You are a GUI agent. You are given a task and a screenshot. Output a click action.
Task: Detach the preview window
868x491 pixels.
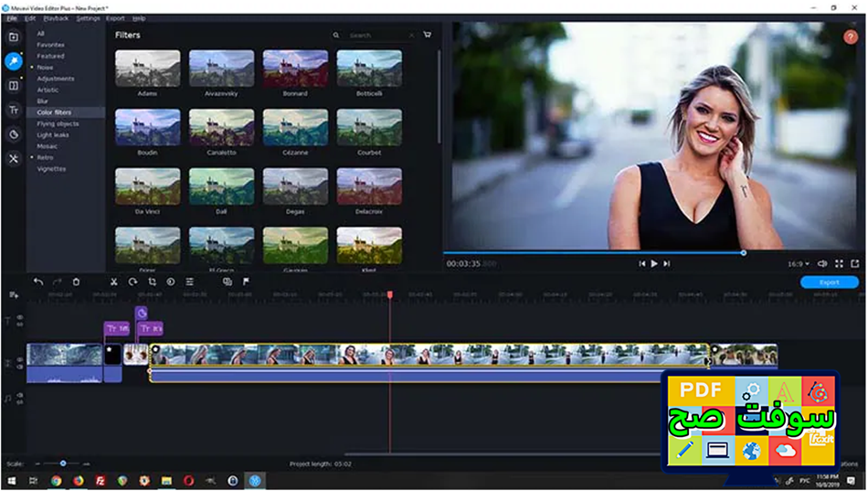856,264
